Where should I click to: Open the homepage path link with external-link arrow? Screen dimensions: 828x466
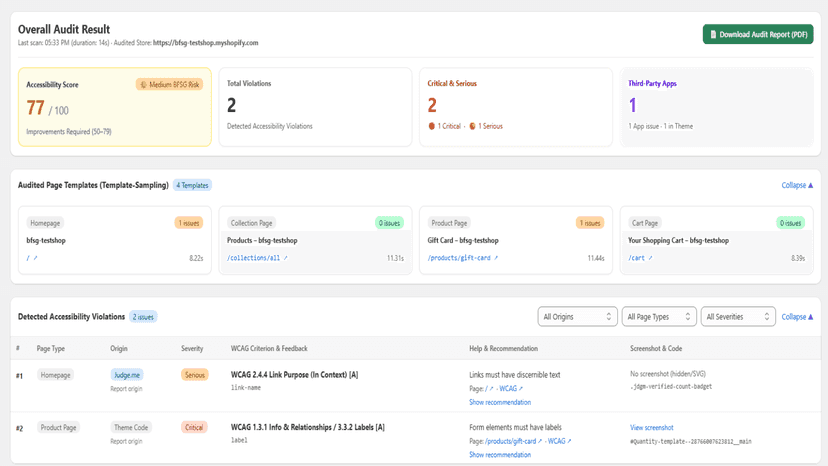(32, 258)
